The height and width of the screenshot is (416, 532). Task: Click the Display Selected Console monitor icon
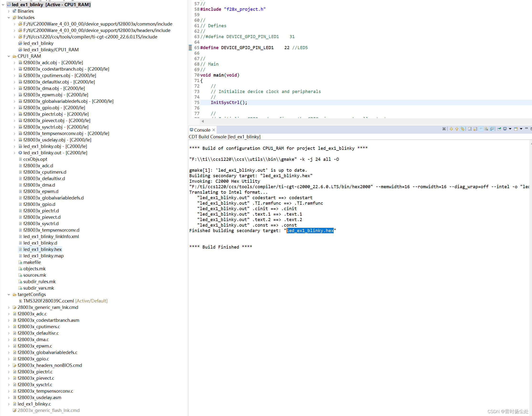[505, 129]
